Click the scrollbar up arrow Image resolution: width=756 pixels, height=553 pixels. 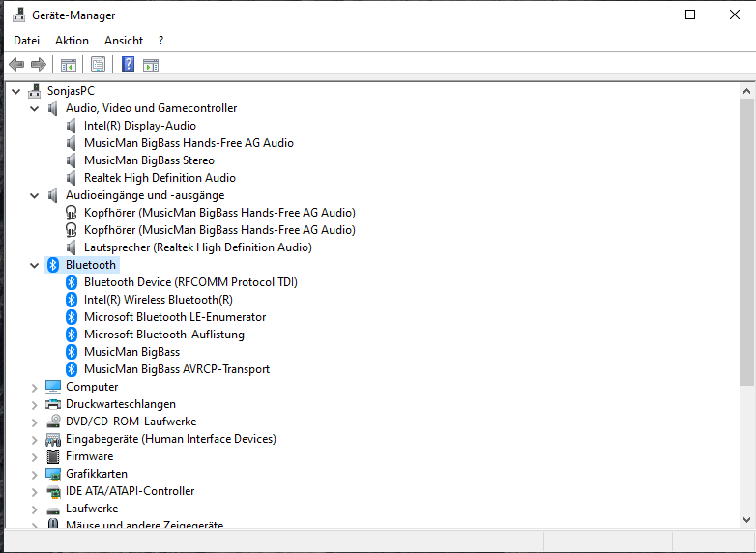point(747,91)
